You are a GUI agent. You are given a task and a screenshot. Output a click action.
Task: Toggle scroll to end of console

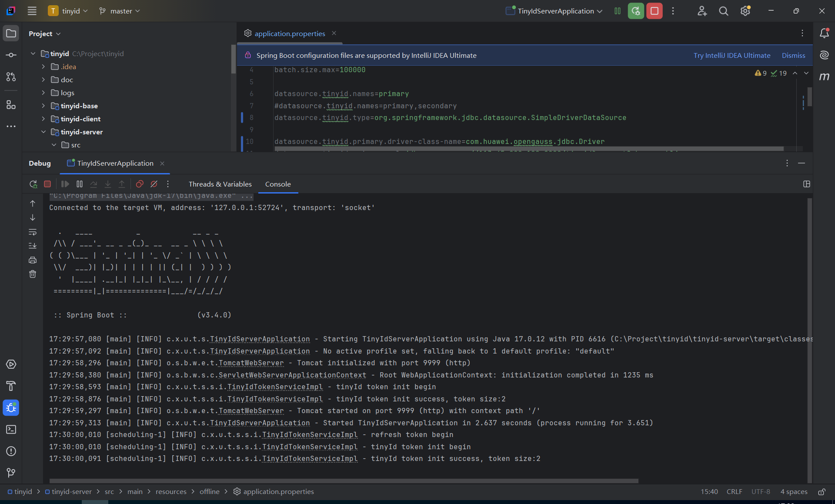[x=33, y=246]
